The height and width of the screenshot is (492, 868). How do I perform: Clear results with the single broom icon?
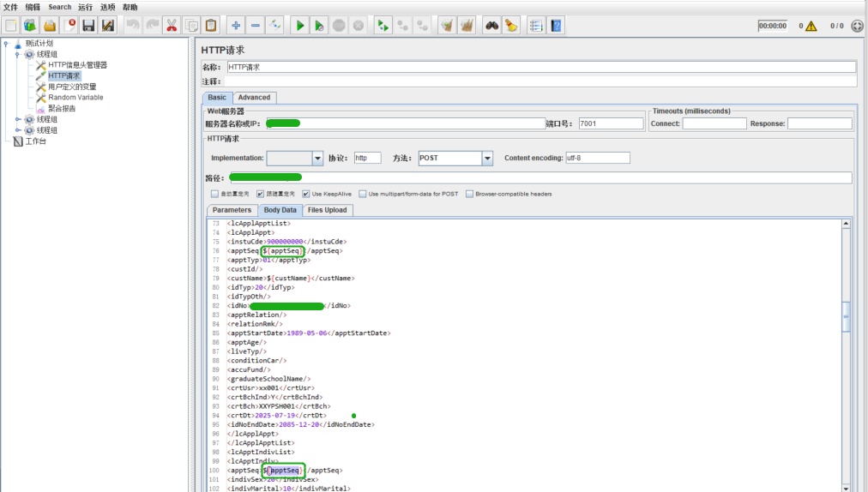click(x=447, y=26)
